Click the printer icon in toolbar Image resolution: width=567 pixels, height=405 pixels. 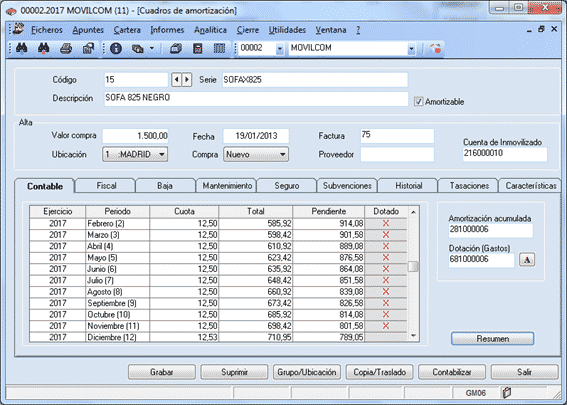[66, 48]
